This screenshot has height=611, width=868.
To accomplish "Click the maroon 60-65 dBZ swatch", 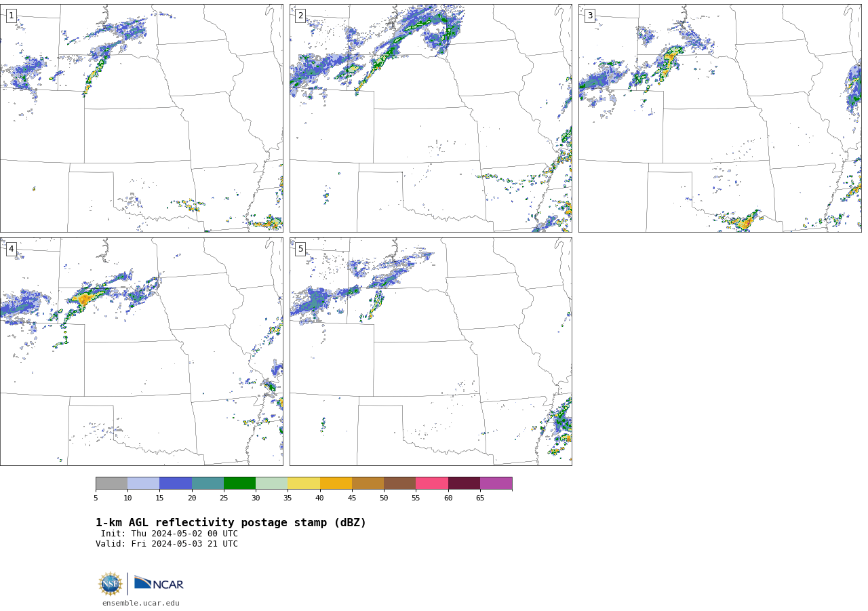I will point(464,483).
